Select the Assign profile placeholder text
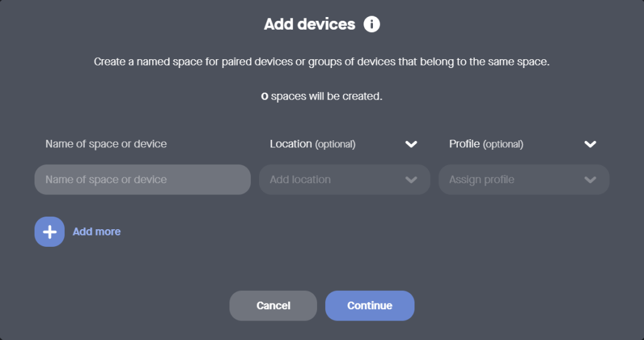Image resolution: width=644 pixels, height=340 pixels. coord(481,180)
